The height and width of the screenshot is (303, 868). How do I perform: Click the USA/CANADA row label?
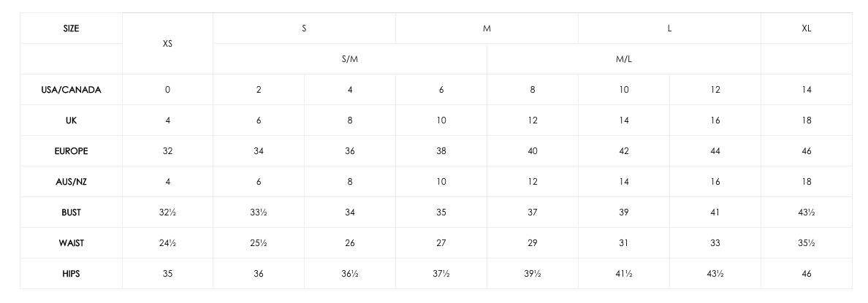pos(71,90)
